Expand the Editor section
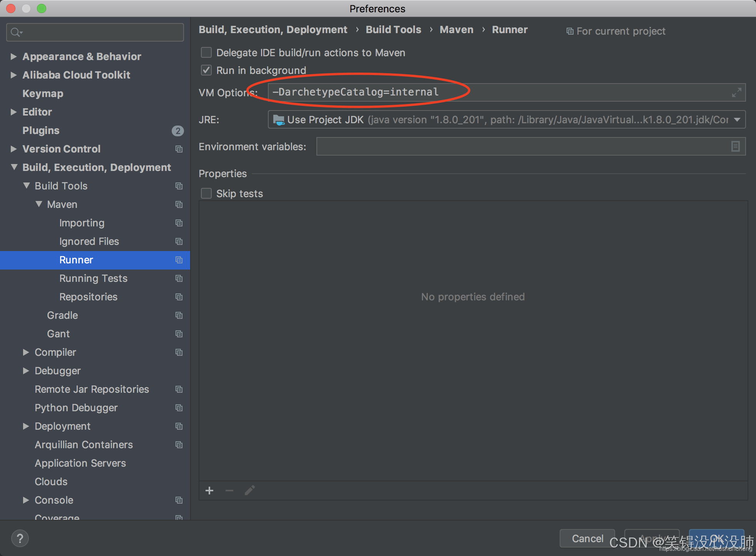 [x=14, y=112]
